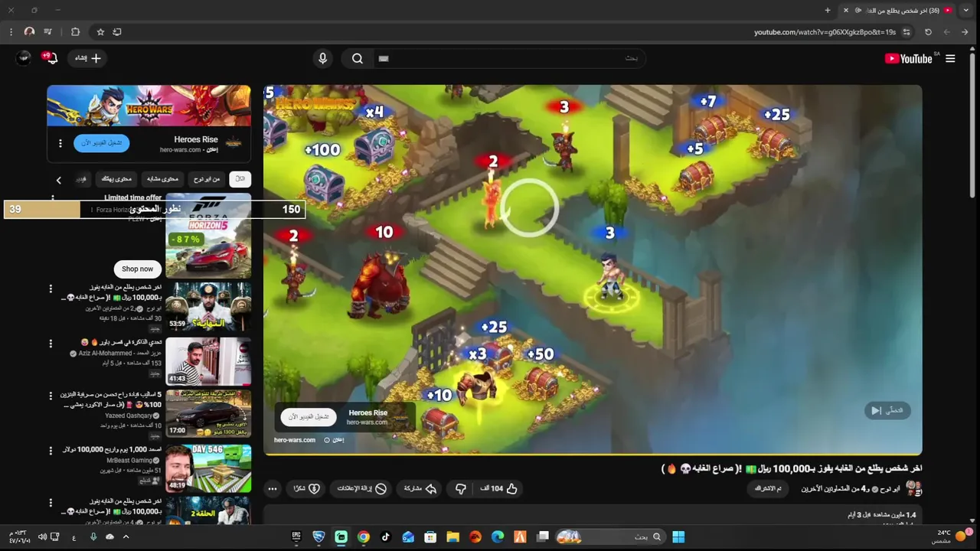This screenshot has width=980, height=551.
Task: Open the sidebar Hero Wars banner ad
Action: point(149,106)
